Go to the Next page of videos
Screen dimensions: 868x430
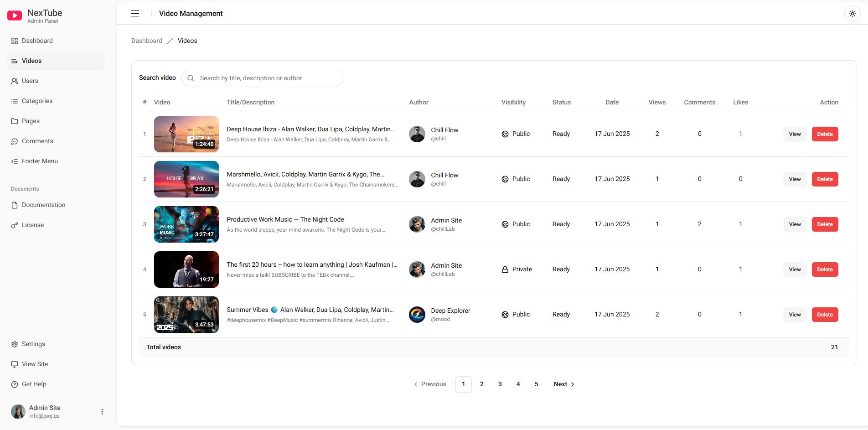[x=564, y=384]
